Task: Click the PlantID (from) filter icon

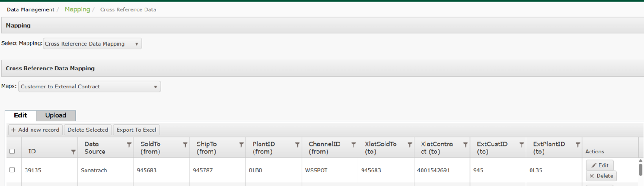Action: [x=297, y=144]
